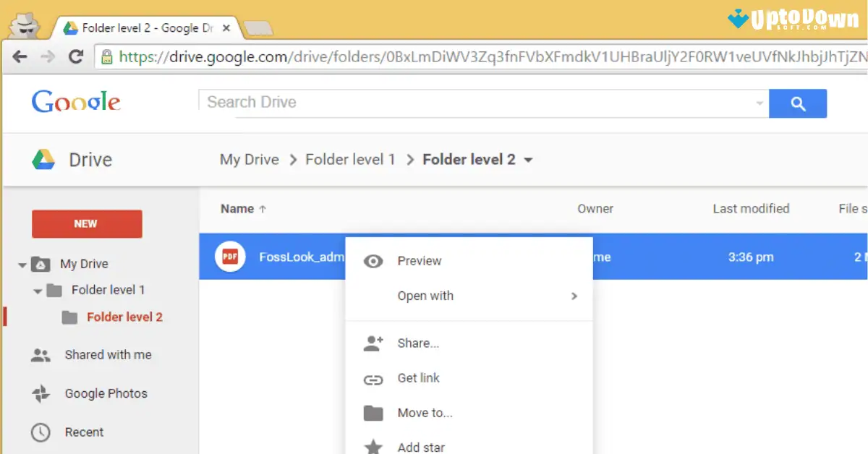868x454 pixels.
Task: Select Preview from the context menu
Action: pos(420,261)
